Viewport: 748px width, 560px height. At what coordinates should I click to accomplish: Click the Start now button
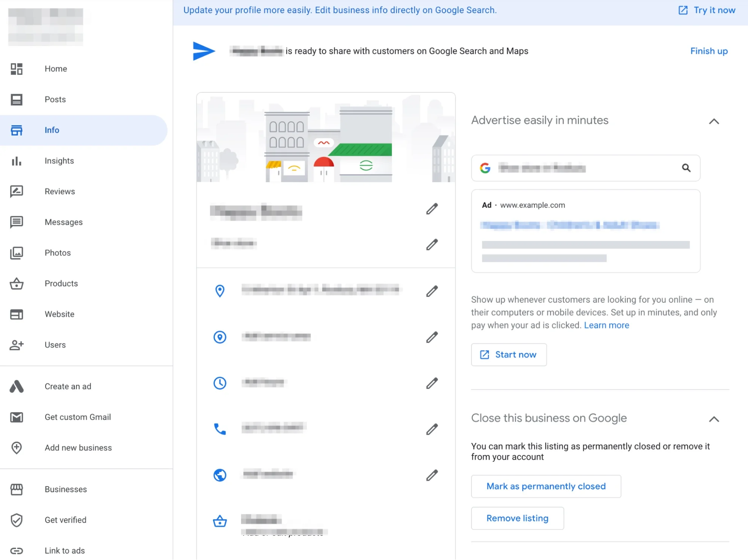(x=509, y=355)
